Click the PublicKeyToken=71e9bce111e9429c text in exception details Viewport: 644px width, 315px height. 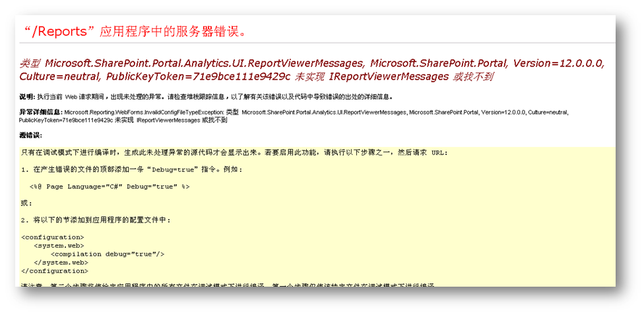click(66, 121)
